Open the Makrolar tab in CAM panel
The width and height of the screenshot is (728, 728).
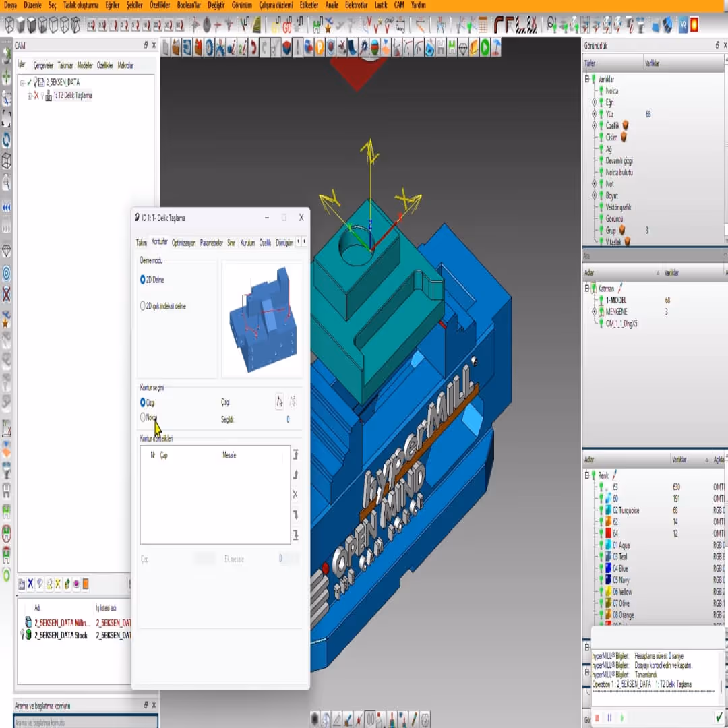click(125, 65)
